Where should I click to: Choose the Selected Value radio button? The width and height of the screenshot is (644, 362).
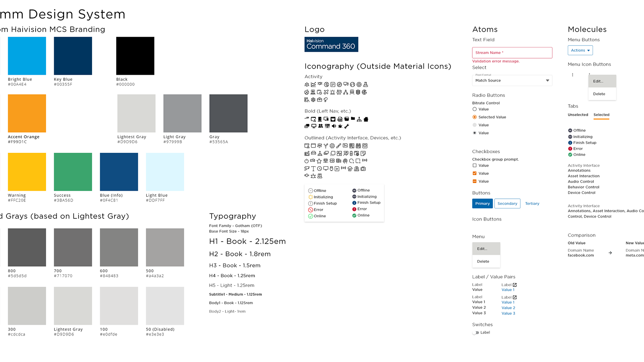(475, 117)
